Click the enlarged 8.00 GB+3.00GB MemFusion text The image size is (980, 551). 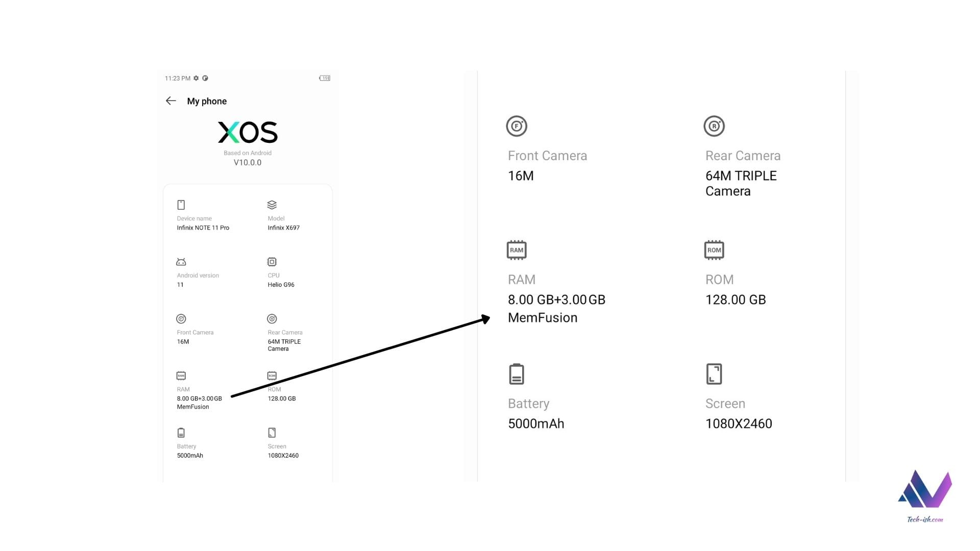point(557,309)
